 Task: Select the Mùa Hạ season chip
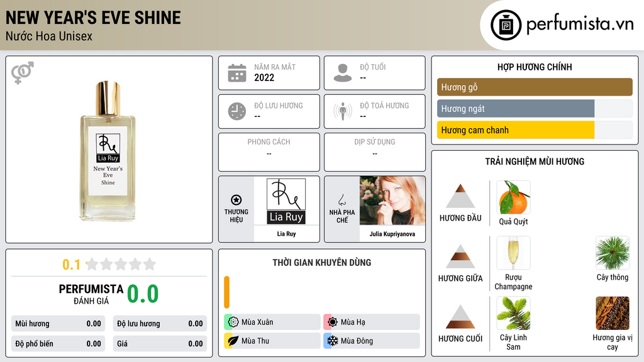point(372,322)
